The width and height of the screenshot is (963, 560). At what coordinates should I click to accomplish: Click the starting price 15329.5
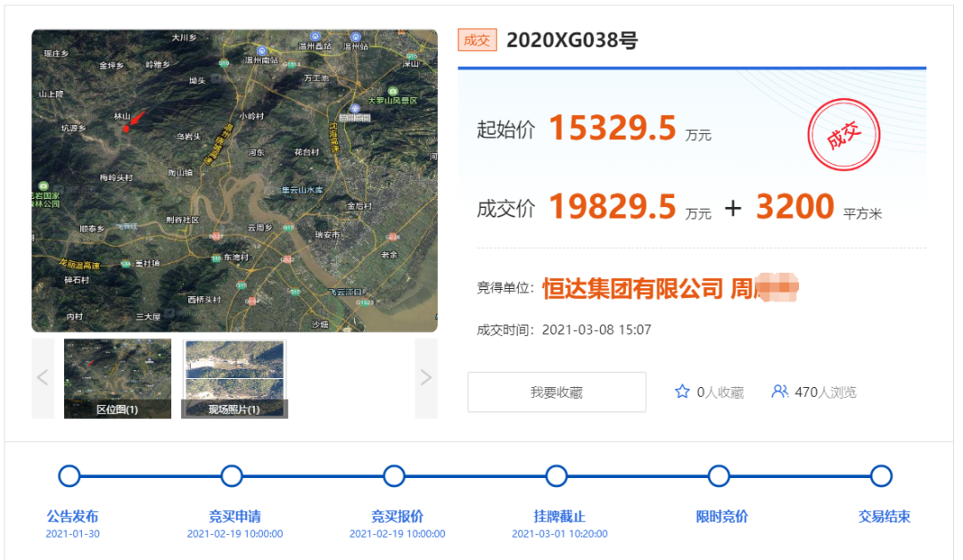click(613, 128)
